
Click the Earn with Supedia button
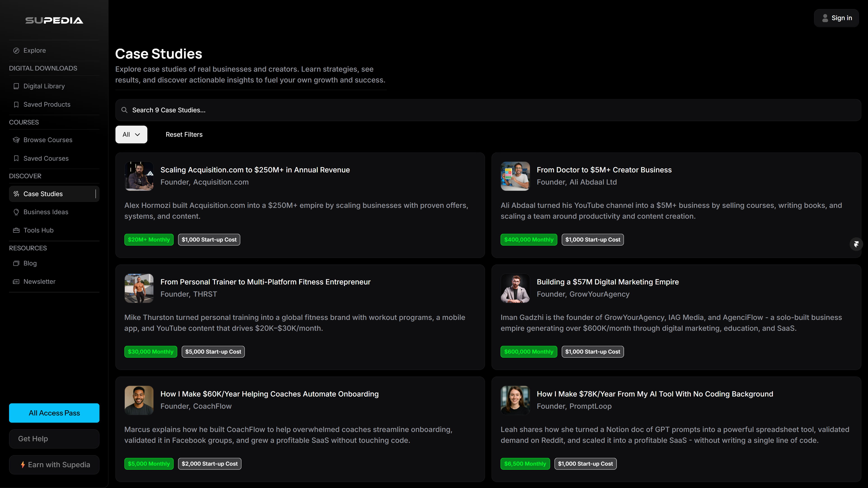coord(54,465)
